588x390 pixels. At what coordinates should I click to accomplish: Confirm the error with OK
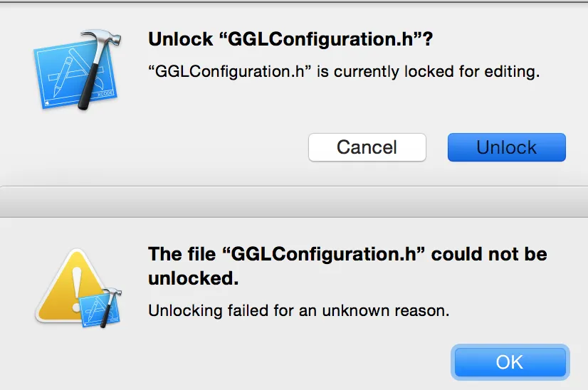(510, 362)
